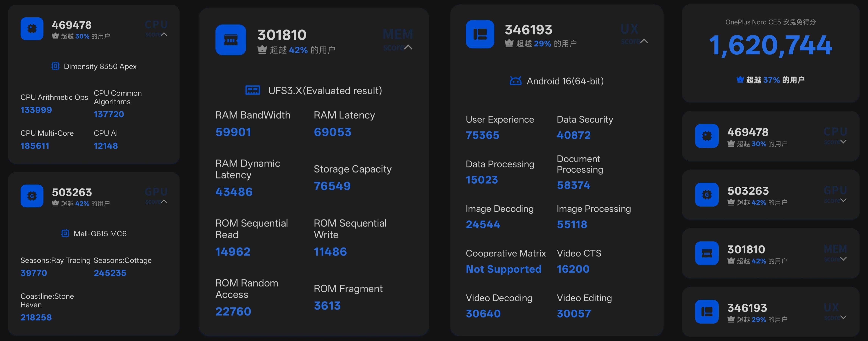868x341 pixels.
Task: Click the ROM Sequential Write value 11486
Action: tap(330, 252)
